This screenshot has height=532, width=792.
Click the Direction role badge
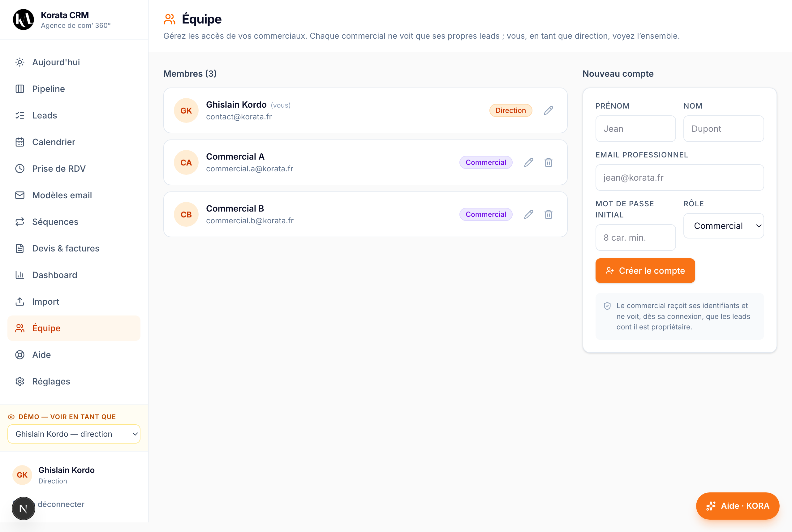[510, 110]
